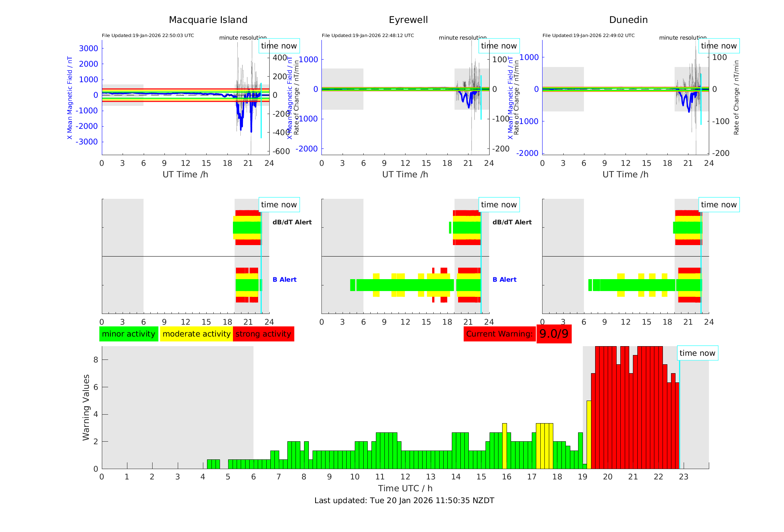
Task: Click the yellow bar at hour 19 on warning chart
Action: point(589,434)
